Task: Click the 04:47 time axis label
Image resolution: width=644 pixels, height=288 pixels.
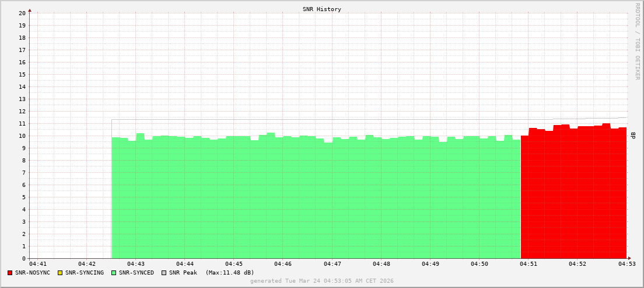Action: point(332,265)
